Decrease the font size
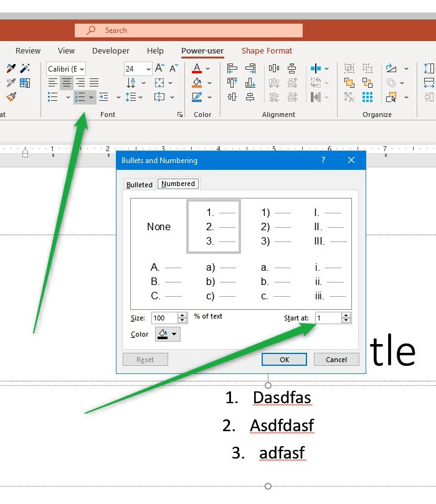 174,68
